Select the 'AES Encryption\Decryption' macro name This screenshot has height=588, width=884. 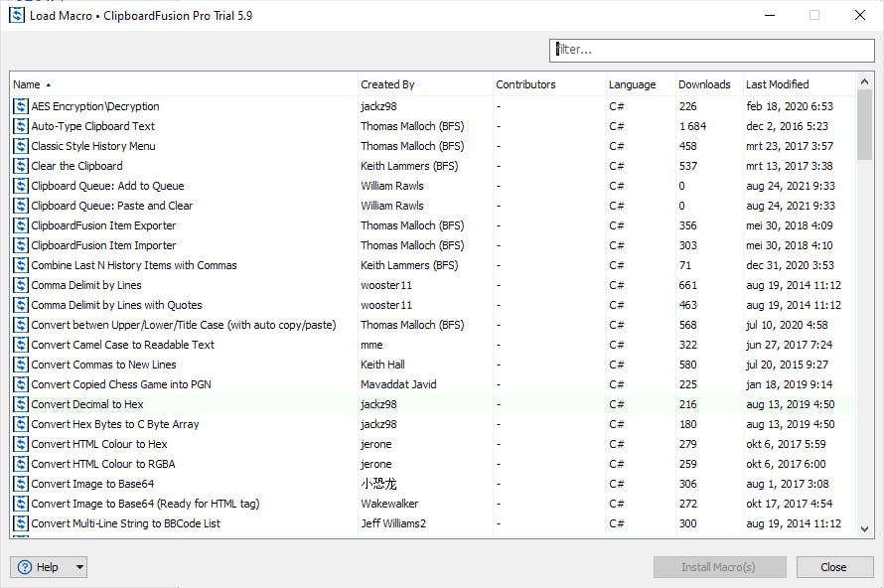(x=95, y=106)
